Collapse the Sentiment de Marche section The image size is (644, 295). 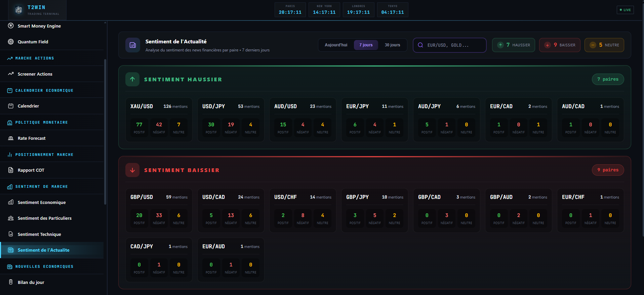41,186
